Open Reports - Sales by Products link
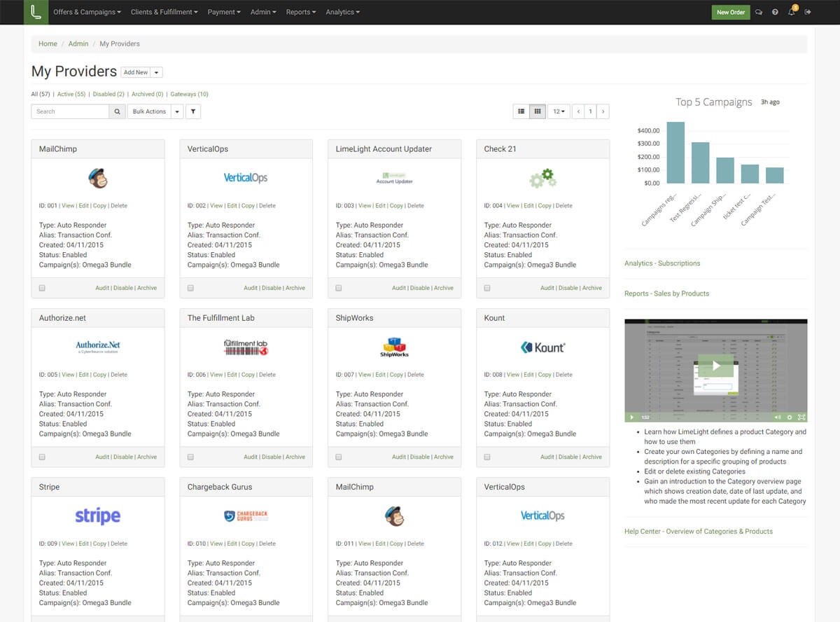The height and width of the screenshot is (622, 840). 666,293
